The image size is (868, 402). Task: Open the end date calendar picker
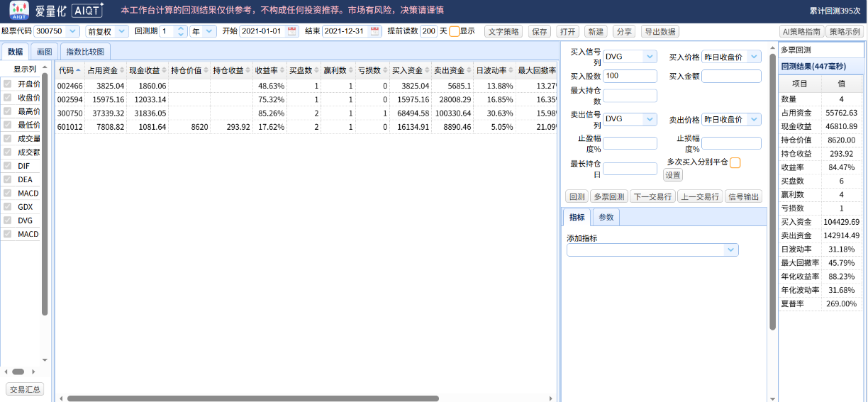[x=375, y=31]
